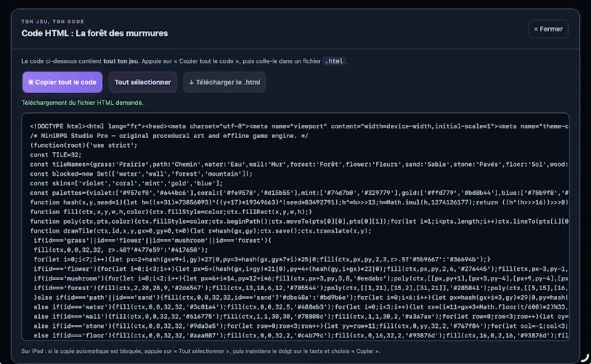Click the if(id==='forest'){fill code line
Viewport: 591px width, 364px height.
click(301, 288)
